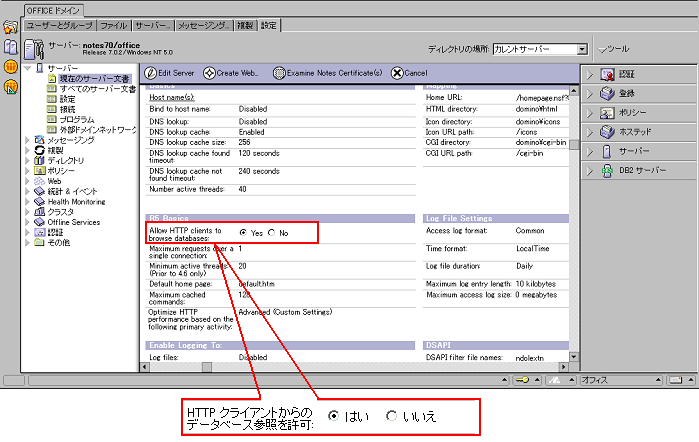Image resolution: width=699 pixels, height=442 pixels.
Task: Open すべてのサーバー文書 in the tree
Action: (x=98, y=89)
